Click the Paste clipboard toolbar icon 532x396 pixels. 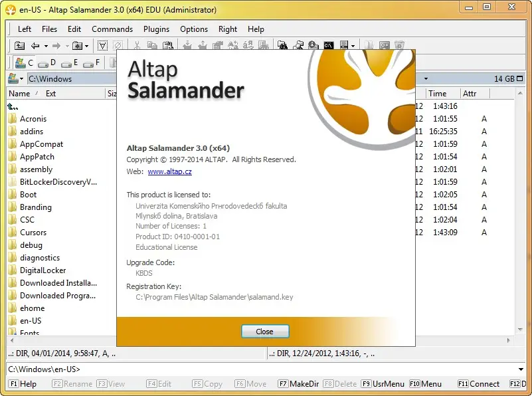[167, 45]
